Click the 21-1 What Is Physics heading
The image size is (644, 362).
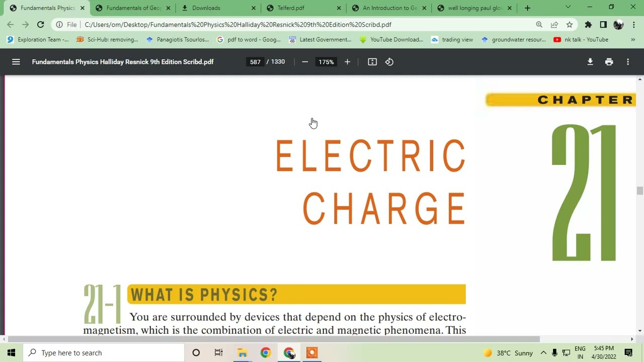(x=275, y=295)
